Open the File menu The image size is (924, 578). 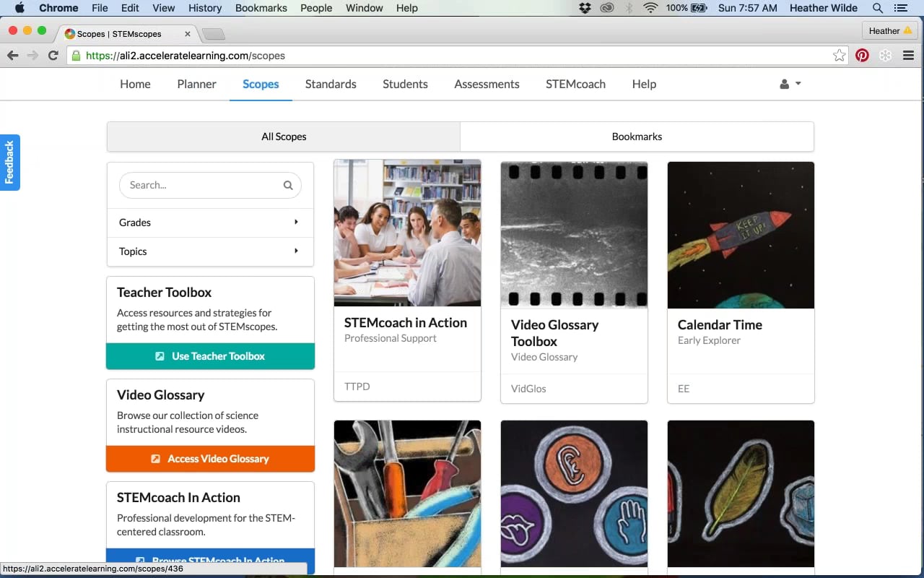(x=100, y=8)
